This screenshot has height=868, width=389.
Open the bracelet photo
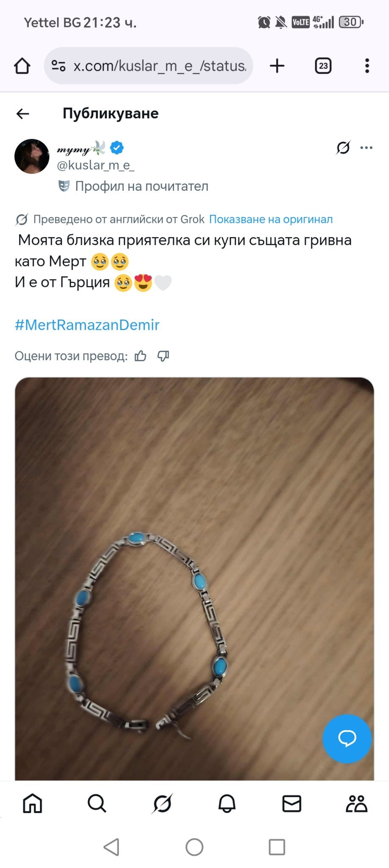(194, 579)
